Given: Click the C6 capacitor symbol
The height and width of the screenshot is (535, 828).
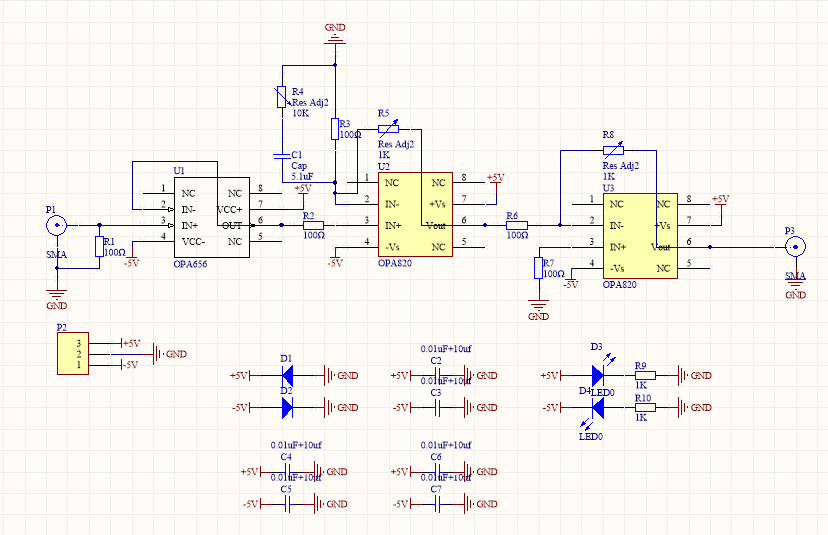Looking at the screenshot, I should pos(437,472).
